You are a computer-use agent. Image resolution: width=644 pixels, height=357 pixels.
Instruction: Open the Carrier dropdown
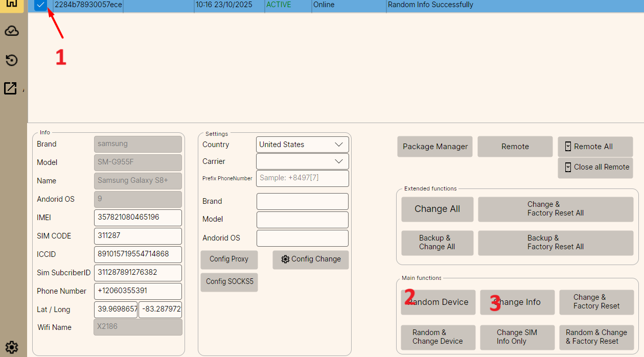pos(302,161)
